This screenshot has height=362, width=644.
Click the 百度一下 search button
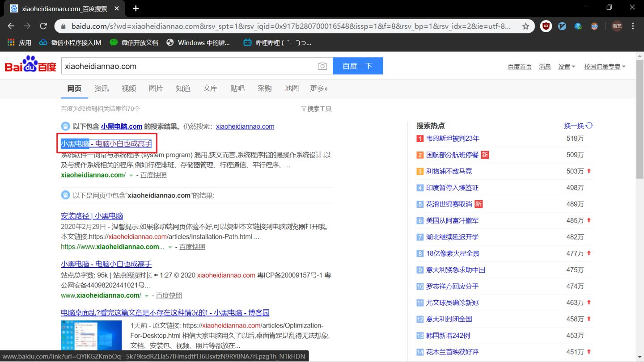pos(358,66)
